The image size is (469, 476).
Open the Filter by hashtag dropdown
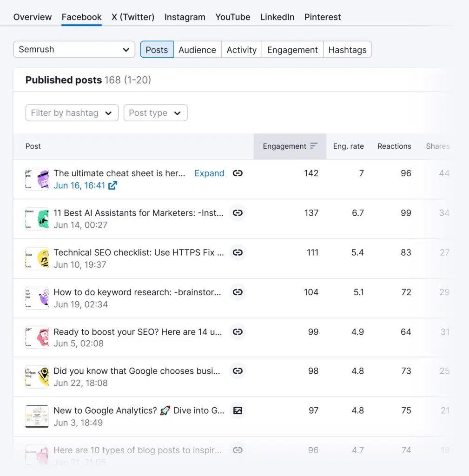tap(72, 113)
